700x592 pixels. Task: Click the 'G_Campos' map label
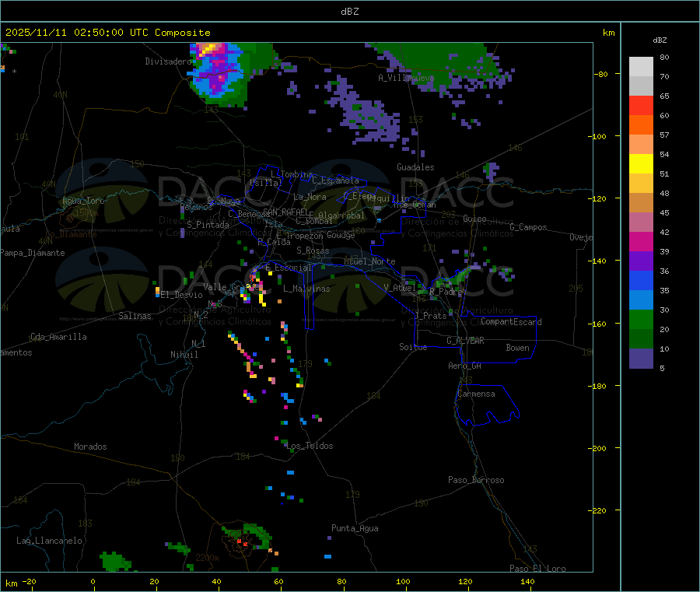click(528, 227)
